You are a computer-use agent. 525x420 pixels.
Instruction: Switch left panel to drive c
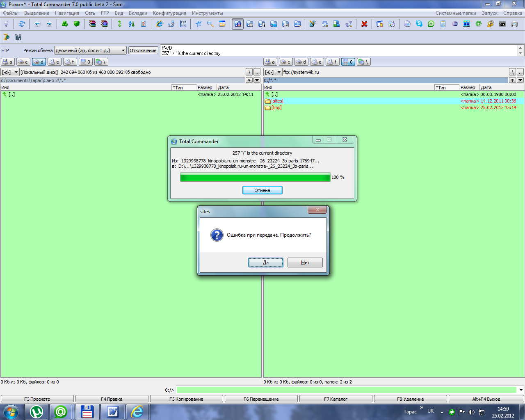tap(23, 62)
